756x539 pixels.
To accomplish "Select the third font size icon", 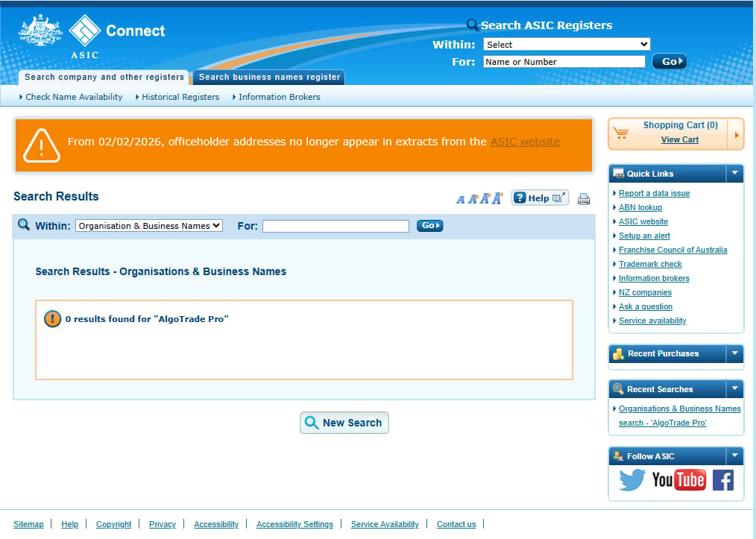I will pos(485,198).
